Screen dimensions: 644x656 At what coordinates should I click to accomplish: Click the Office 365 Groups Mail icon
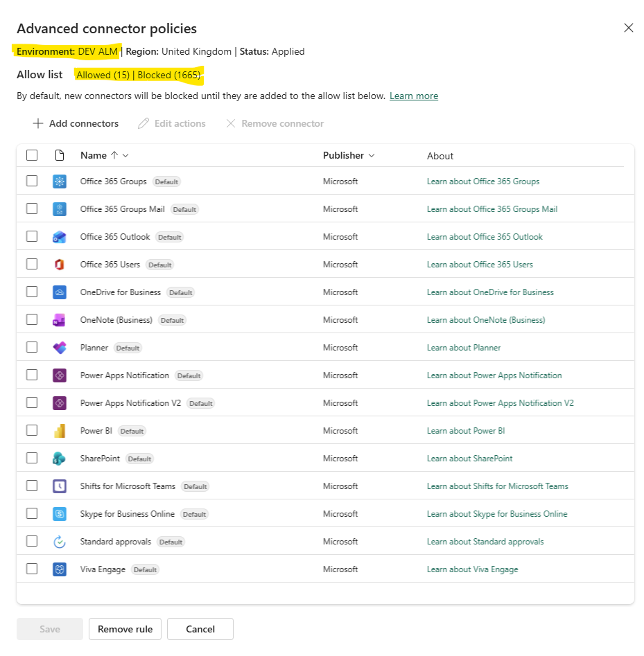(x=60, y=209)
